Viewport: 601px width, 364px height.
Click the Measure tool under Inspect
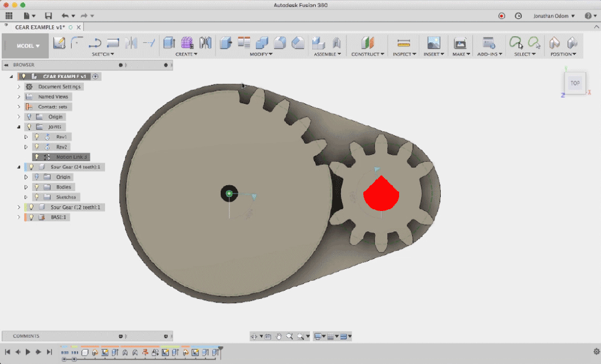point(403,43)
